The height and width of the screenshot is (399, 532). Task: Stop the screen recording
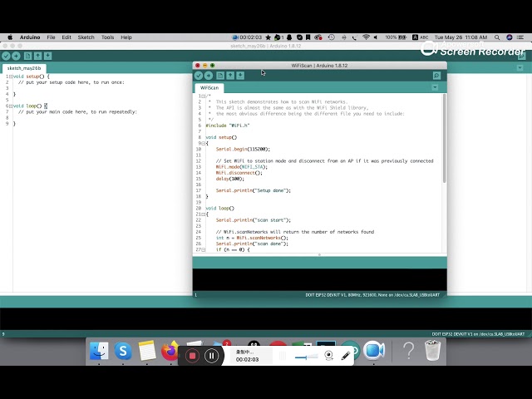[x=192, y=356]
